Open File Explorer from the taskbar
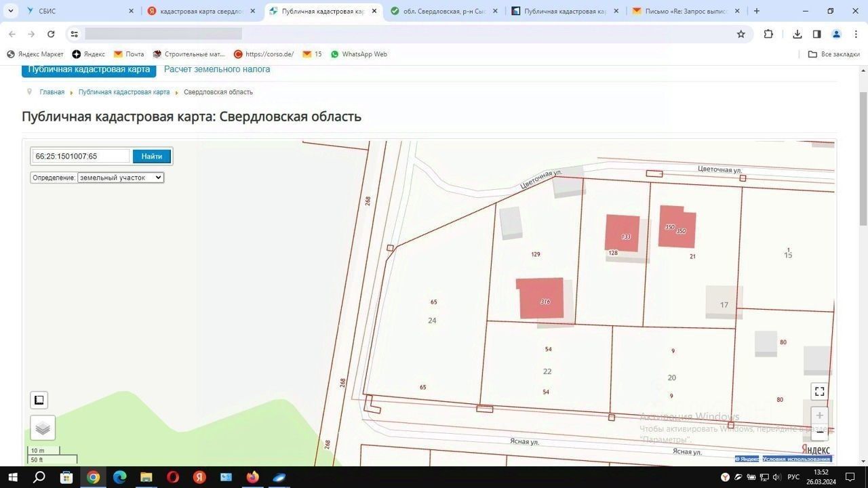Image resolution: width=868 pixels, height=488 pixels. click(x=146, y=477)
